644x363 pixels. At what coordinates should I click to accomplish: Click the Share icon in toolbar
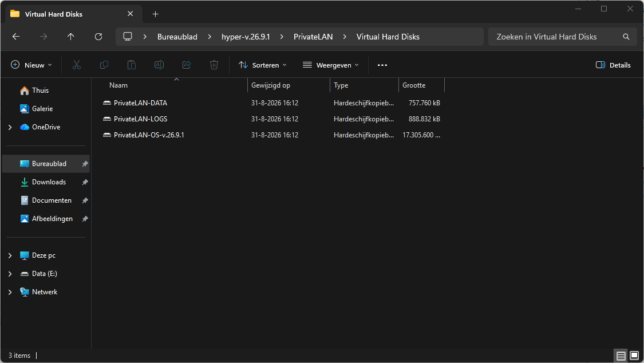click(x=187, y=65)
